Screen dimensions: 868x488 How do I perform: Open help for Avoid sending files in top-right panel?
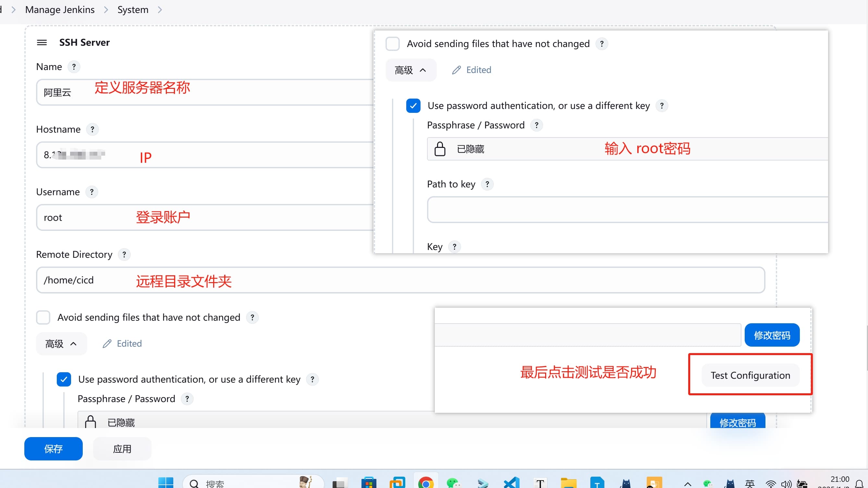(602, 44)
